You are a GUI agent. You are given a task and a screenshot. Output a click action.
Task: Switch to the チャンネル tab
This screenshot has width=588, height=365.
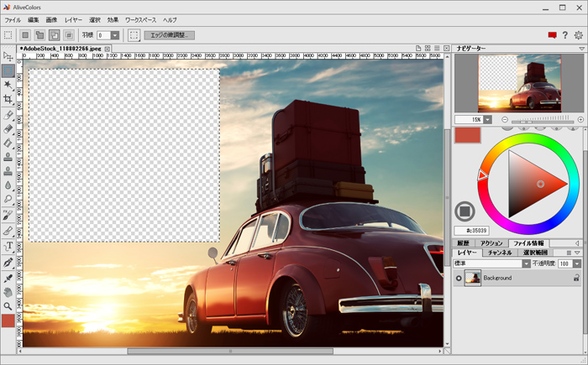click(x=500, y=253)
